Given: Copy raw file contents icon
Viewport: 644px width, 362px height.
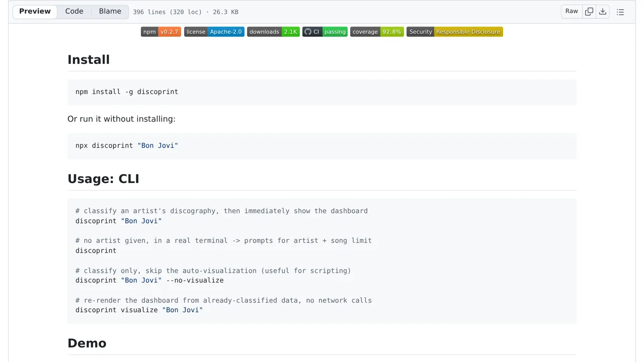Looking at the screenshot, I should [589, 12].
